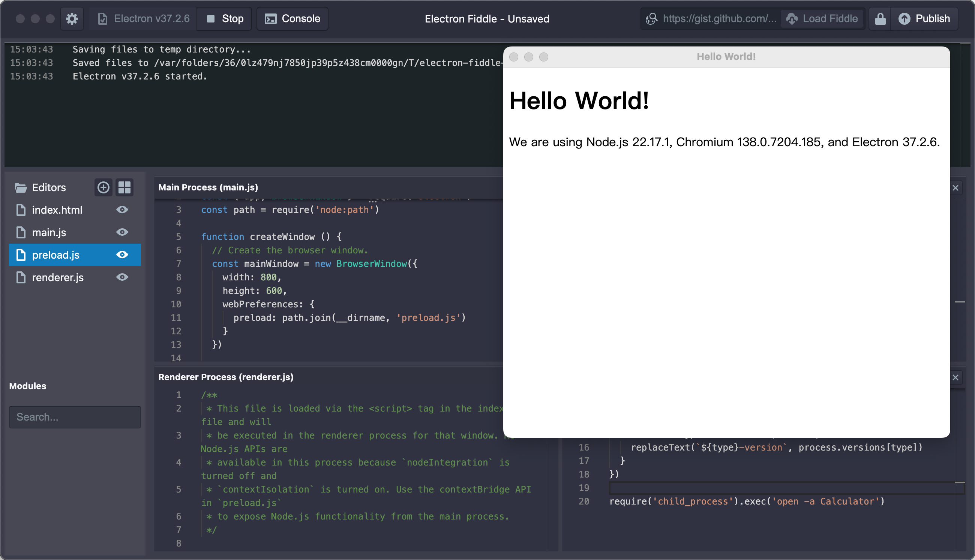975x560 pixels.
Task: Click line 11 preload path.join code
Action: [349, 318]
